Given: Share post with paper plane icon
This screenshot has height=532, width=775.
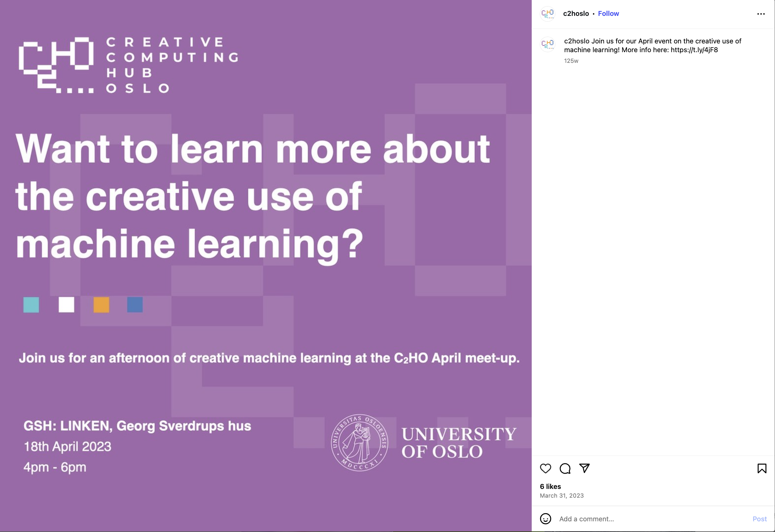Looking at the screenshot, I should pyautogui.click(x=584, y=468).
